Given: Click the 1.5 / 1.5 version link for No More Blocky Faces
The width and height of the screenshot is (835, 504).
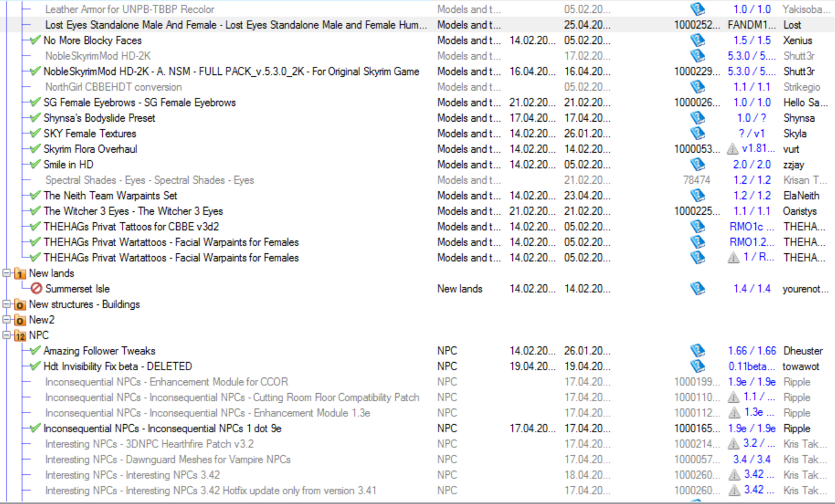Looking at the screenshot, I should [752, 40].
